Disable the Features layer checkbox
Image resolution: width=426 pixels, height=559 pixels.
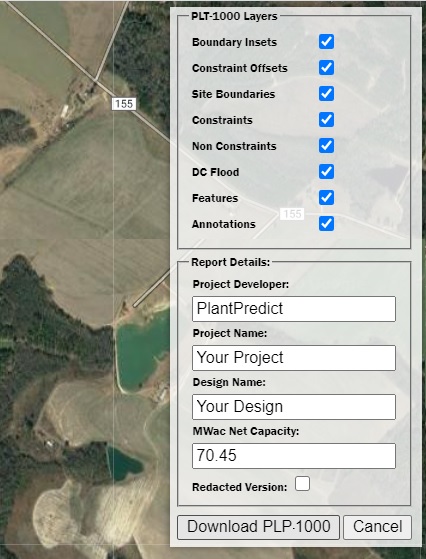(x=326, y=198)
